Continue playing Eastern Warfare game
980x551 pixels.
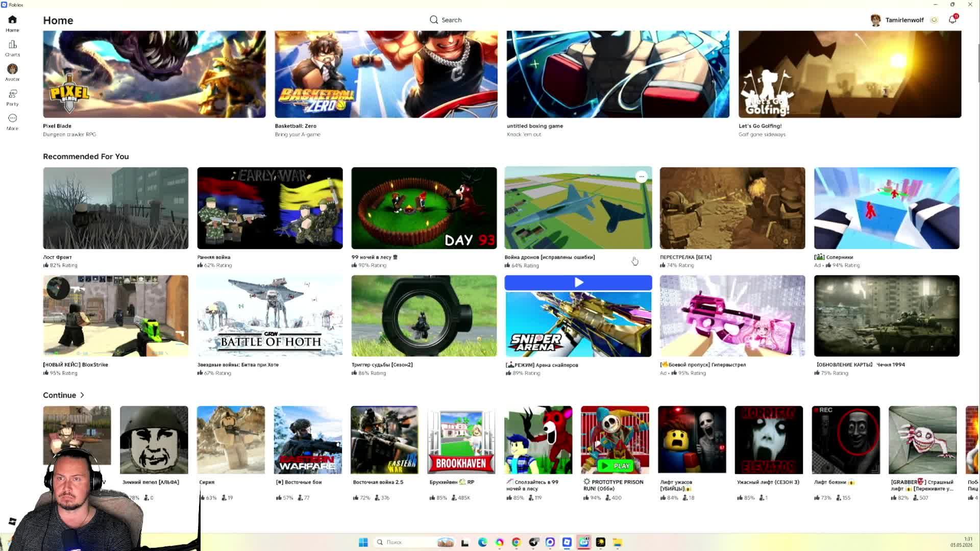coord(308,440)
